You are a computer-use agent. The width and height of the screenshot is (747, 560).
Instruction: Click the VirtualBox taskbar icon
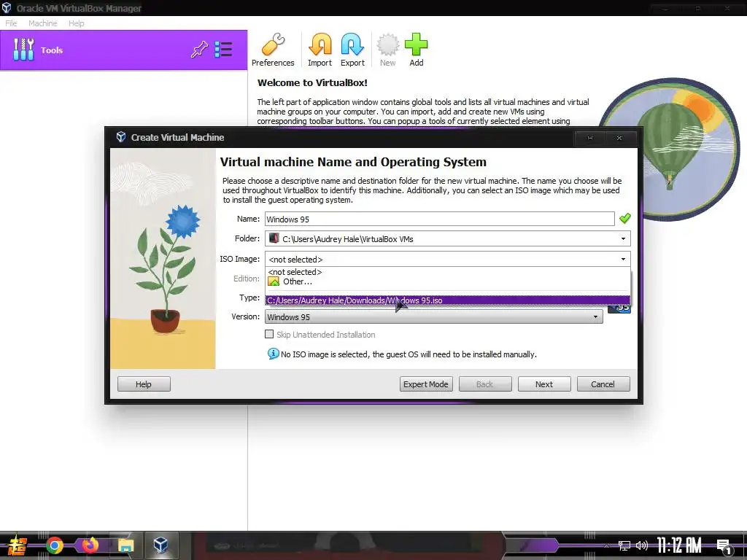(160, 545)
